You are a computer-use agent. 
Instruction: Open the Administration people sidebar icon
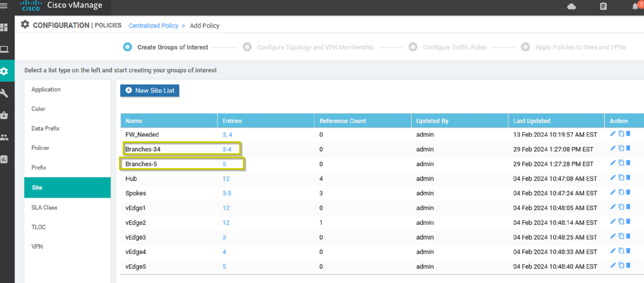4,137
